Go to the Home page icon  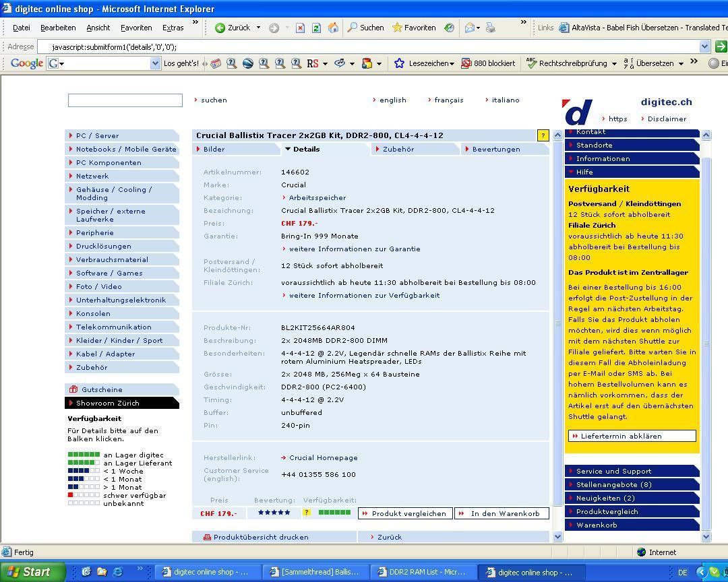(x=333, y=28)
